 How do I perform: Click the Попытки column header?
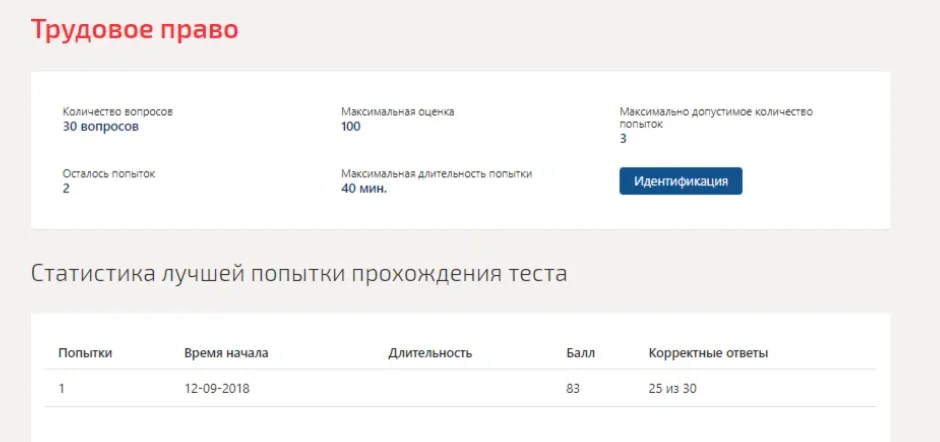85,353
